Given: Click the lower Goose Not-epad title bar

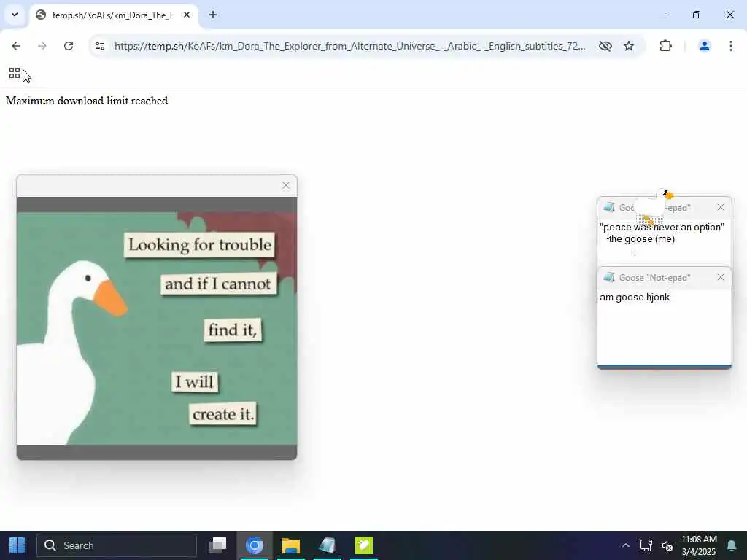Looking at the screenshot, I should point(664,278).
